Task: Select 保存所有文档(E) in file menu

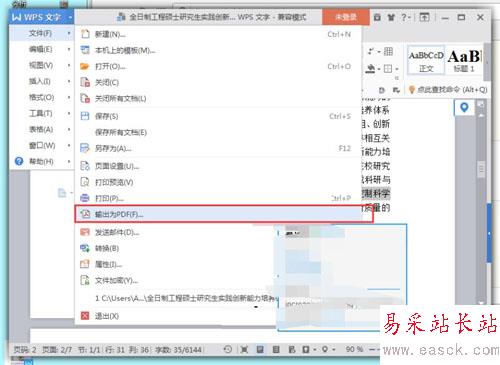Action: 218,132
